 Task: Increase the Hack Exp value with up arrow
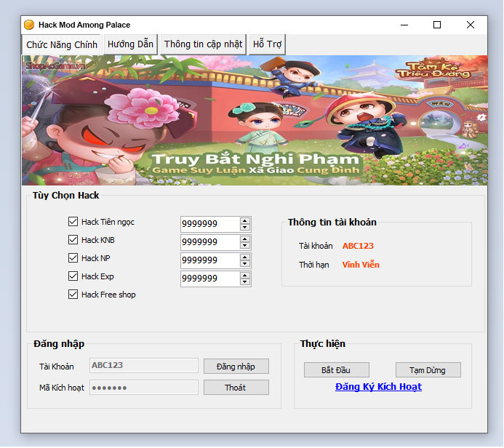[245, 276]
